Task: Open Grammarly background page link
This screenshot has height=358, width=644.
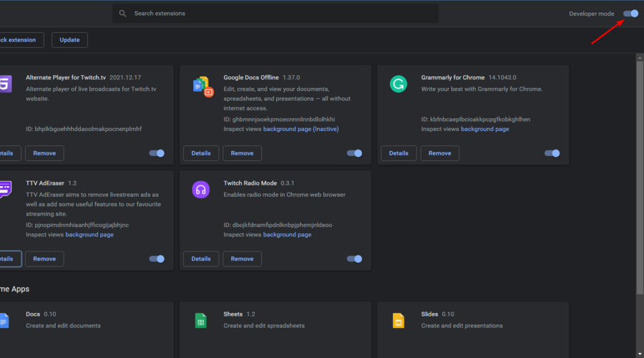Action: click(x=484, y=129)
